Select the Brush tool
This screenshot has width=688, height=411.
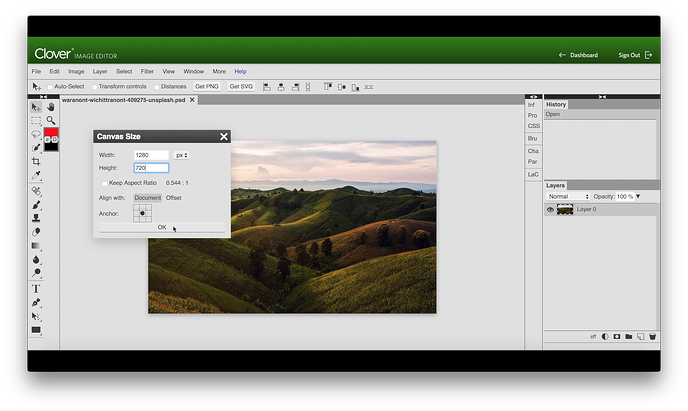(x=36, y=205)
